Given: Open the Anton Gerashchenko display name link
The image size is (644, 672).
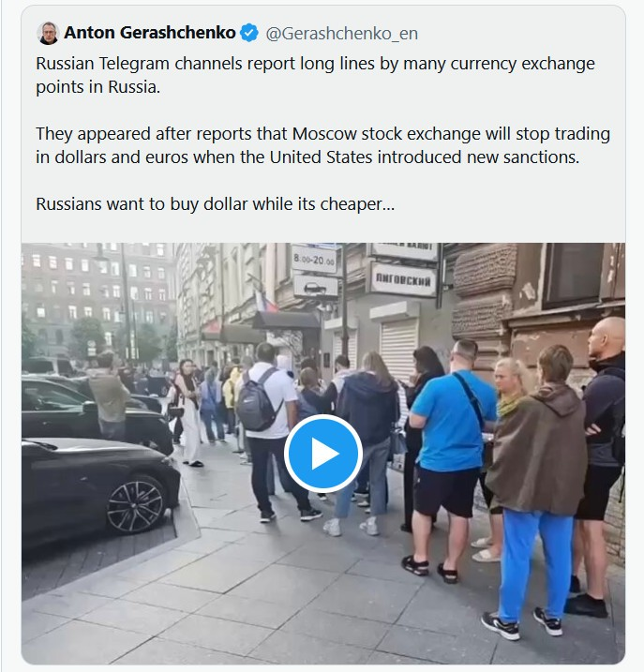Looking at the screenshot, I should coord(150,33).
